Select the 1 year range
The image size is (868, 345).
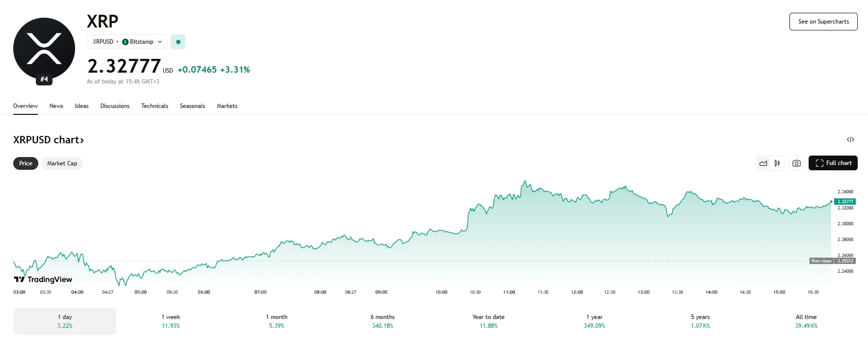pos(594,321)
